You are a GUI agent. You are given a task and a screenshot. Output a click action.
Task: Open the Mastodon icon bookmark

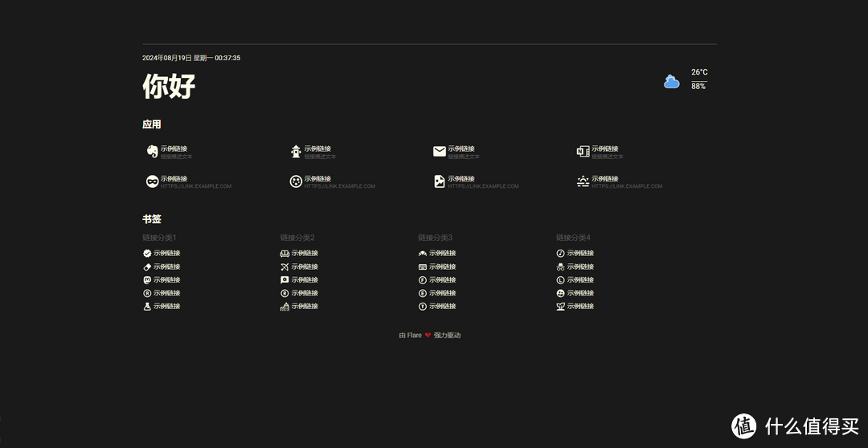tap(147, 280)
